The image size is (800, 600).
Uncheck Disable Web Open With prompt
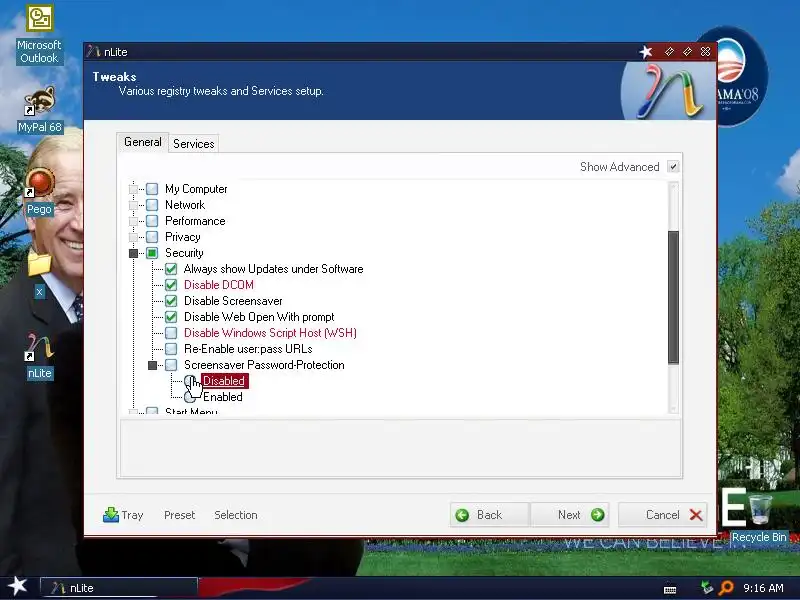(171, 317)
